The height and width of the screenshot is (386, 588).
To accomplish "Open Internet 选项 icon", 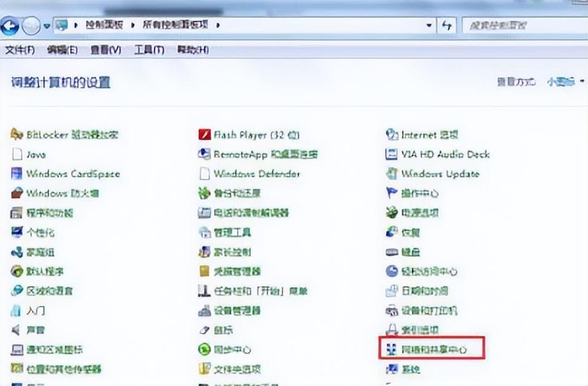I will 392,134.
